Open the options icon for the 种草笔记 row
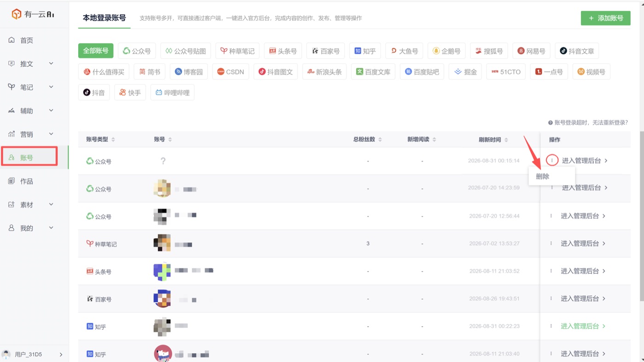Screen dimensions: 644x362 click(x=551, y=243)
